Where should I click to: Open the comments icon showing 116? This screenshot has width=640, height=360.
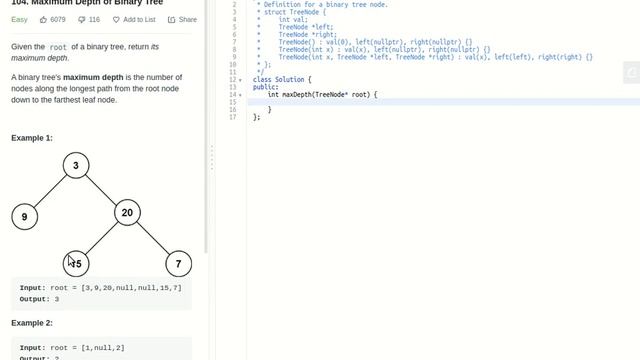82,20
